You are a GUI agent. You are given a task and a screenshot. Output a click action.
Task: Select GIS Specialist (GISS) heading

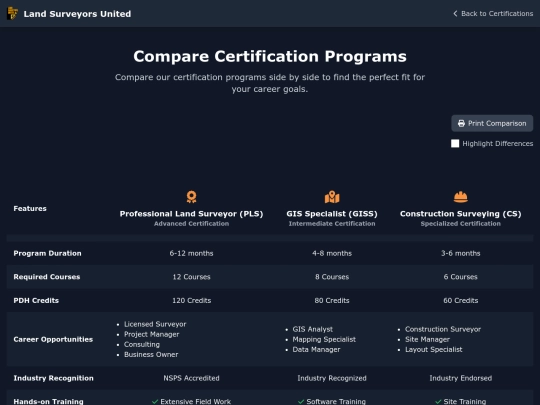[x=332, y=214]
